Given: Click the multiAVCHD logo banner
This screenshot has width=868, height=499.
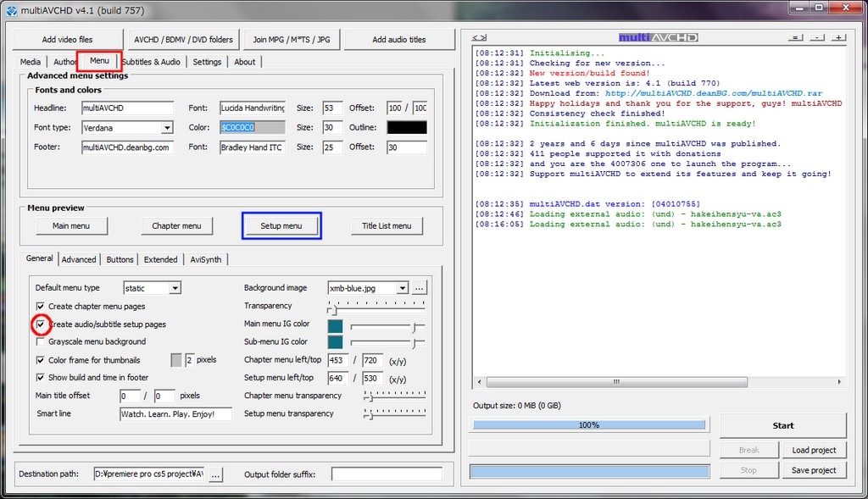Looking at the screenshot, I should (x=658, y=37).
